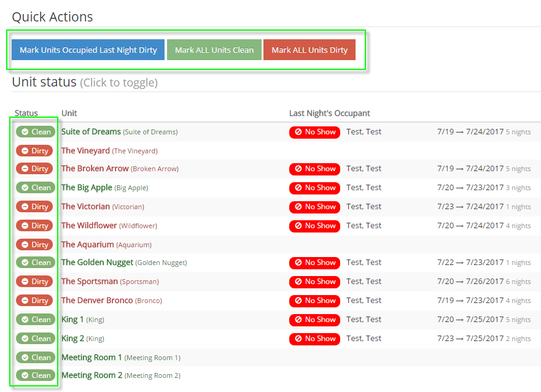The width and height of the screenshot is (541, 392).
Task: Click No Show badge for The Victorian
Action: 314,207
